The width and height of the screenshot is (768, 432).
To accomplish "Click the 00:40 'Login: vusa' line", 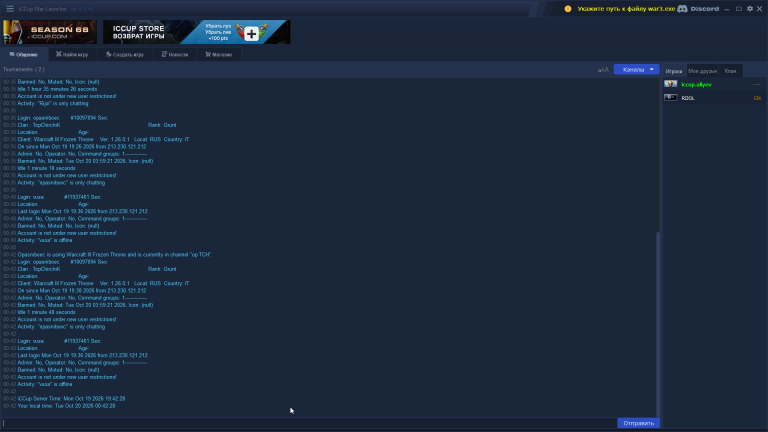I will click(x=59, y=197).
